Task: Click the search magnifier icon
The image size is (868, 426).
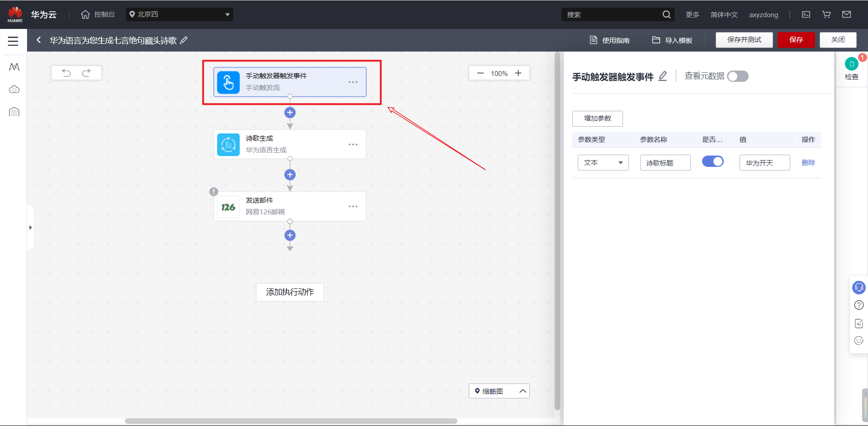Action: pos(666,14)
